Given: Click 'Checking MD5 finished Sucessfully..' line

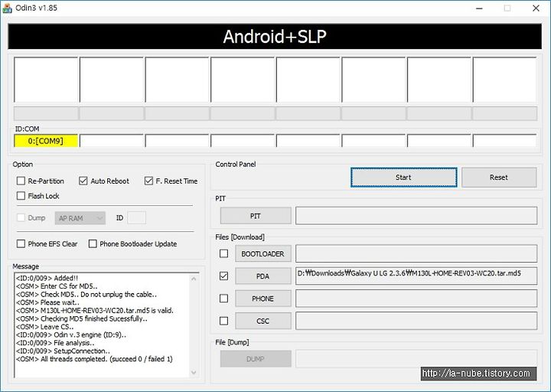Looking at the screenshot, I should pyautogui.click(x=82, y=318).
